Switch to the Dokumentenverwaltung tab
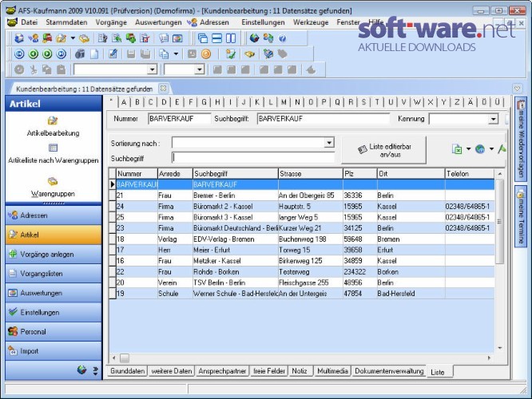 pos(389,371)
